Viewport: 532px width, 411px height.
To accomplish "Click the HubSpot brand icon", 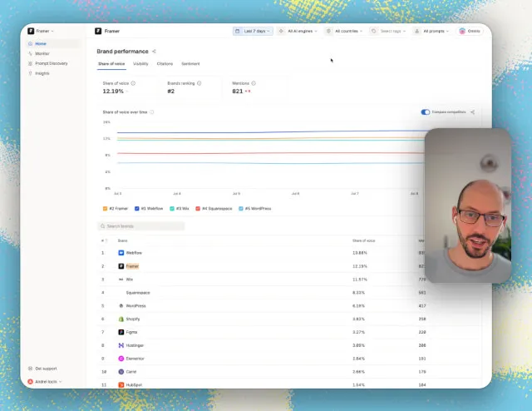I will pyautogui.click(x=121, y=385).
